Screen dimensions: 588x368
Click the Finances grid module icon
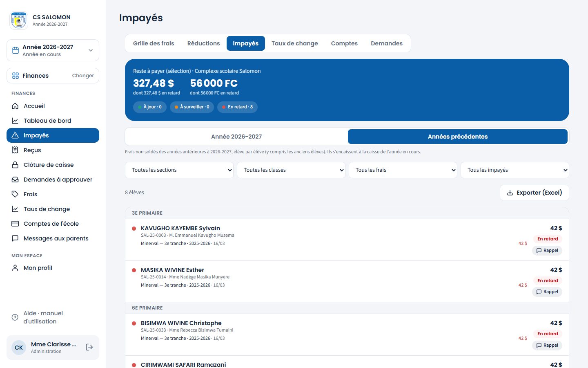tap(16, 76)
